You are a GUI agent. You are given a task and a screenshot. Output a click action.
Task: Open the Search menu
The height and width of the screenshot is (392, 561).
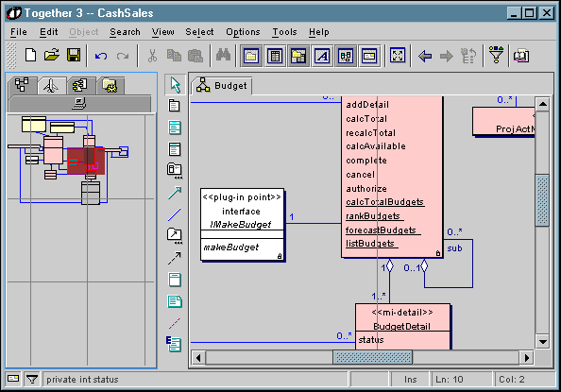pos(125,32)
